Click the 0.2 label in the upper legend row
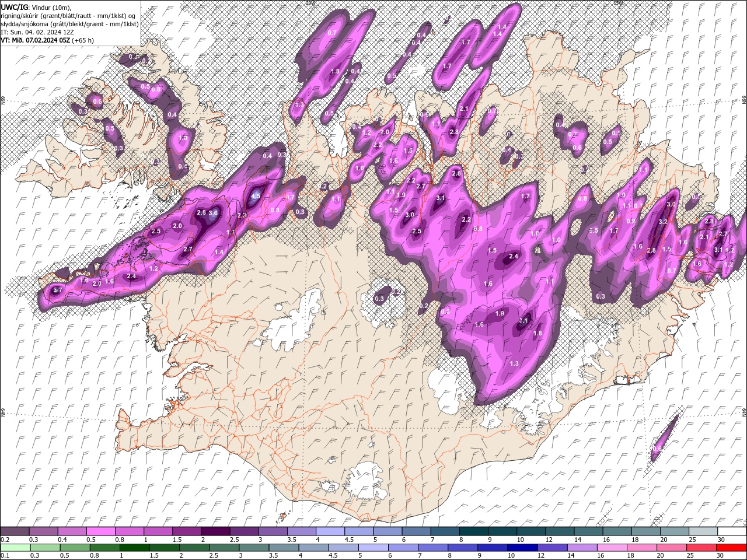 [5, 540]
